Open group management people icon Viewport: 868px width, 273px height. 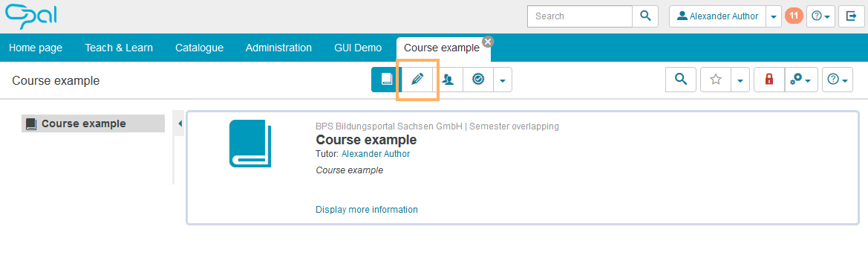448,80
